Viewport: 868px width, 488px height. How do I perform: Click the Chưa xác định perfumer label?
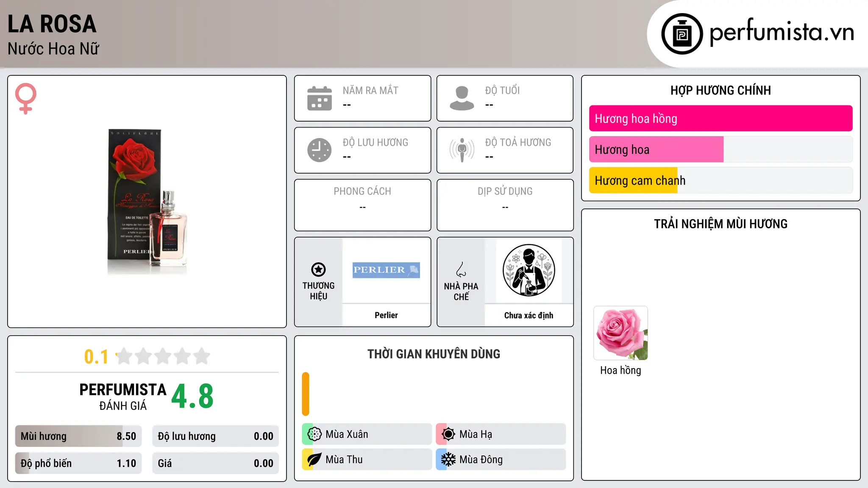tap(529, 315)
